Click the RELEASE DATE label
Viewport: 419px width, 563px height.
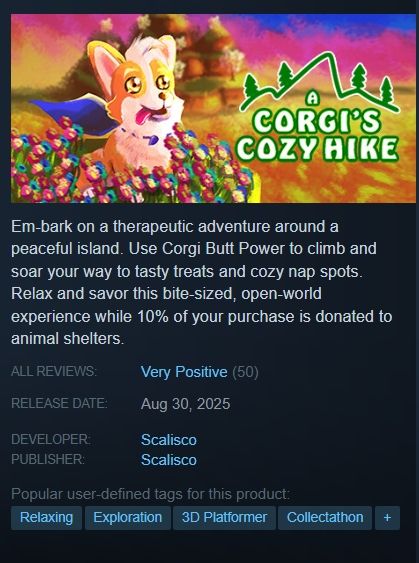click(59, 403)
